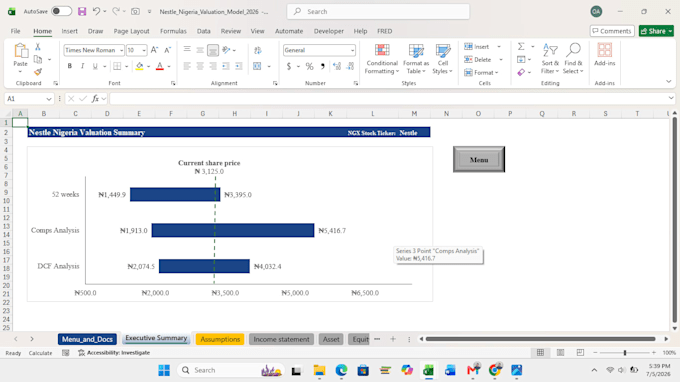Expand the Insert cells dropdown arrow
The width and height of the screenshot is (680, 382).
click(x=499, y=46)
